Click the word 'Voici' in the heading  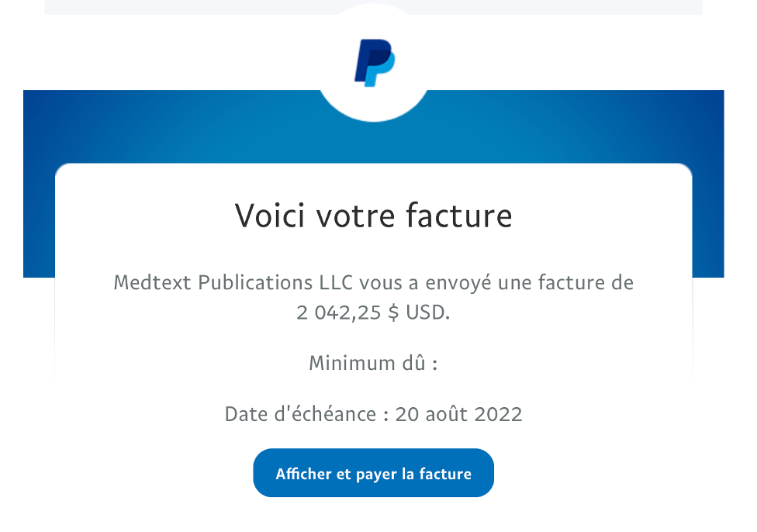click(x=270, y=216)
